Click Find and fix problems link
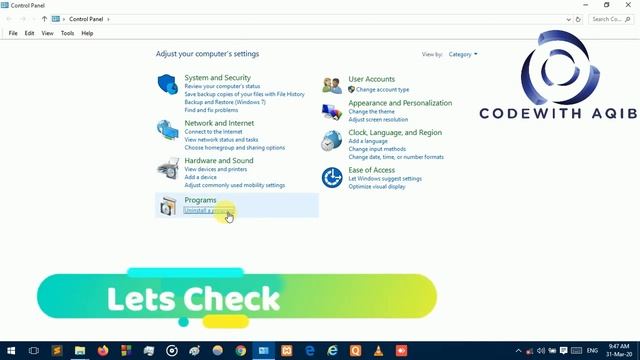640x360 pixels. coord(211,110)
